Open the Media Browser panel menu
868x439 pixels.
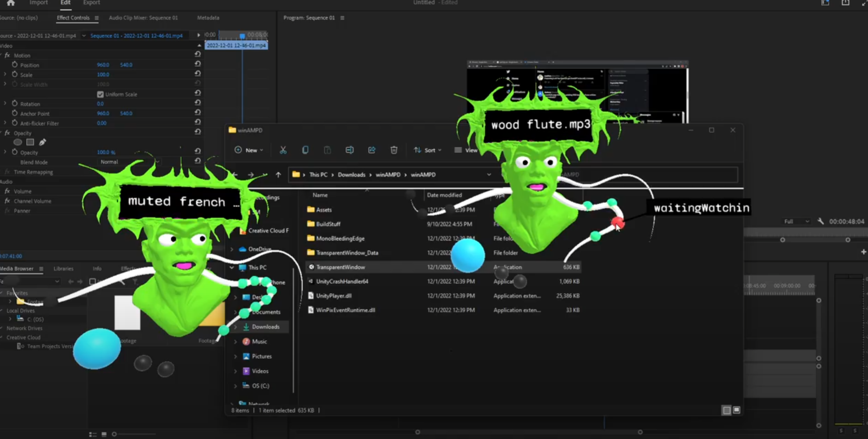pos(41,269)
